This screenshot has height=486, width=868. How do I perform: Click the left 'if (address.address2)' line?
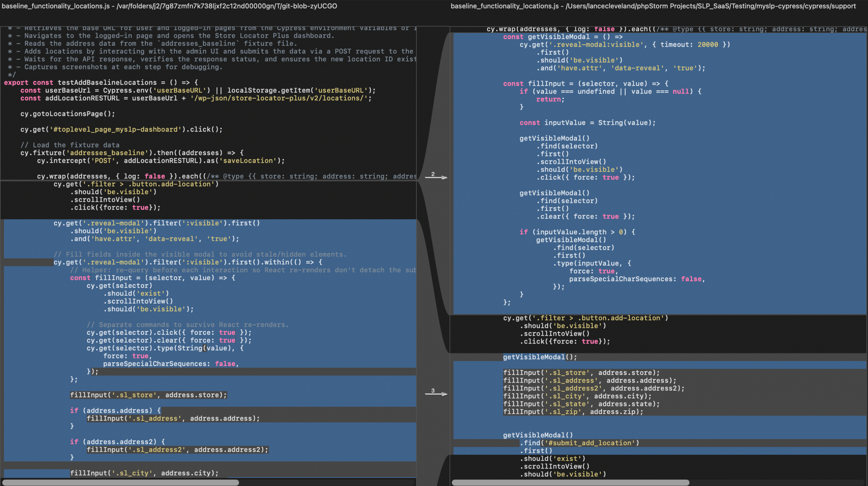tap(117, 442)
